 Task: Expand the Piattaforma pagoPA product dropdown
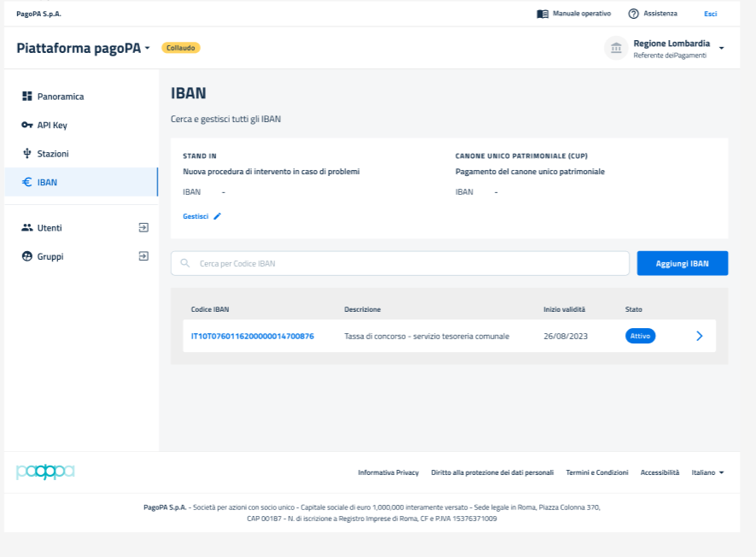(147, 48)
